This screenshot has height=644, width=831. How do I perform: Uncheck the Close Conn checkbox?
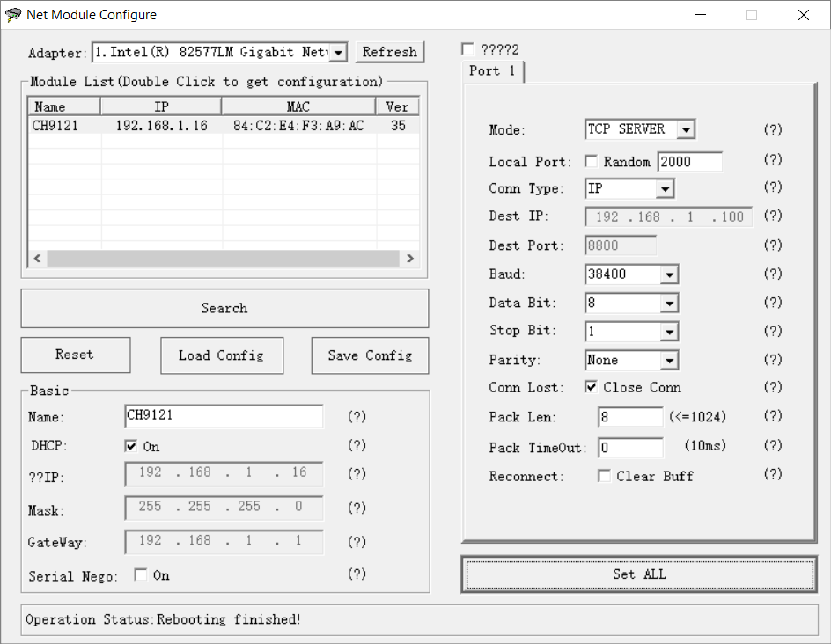pos(591,386)
